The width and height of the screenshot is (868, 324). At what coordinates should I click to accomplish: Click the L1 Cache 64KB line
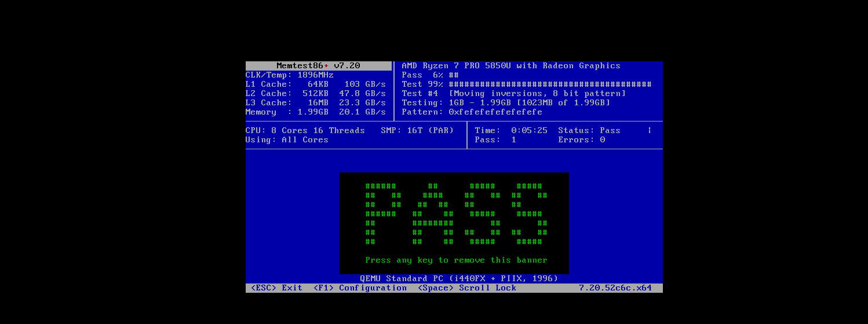[x=315, y=84]
